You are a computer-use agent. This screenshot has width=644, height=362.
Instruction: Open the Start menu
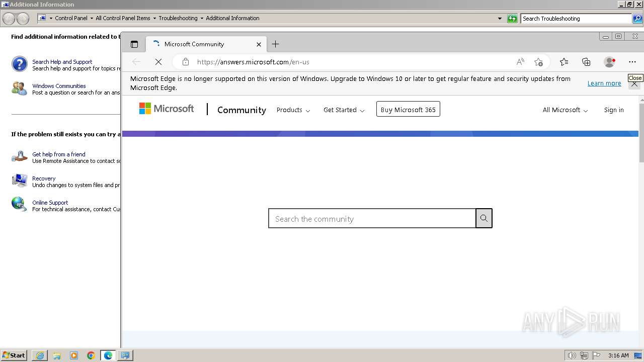pos(14,355)
